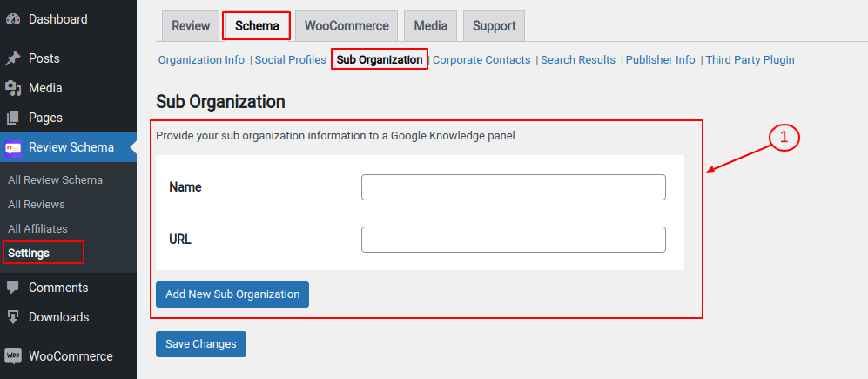Open the Publisher Info section link

coord(661,60)
